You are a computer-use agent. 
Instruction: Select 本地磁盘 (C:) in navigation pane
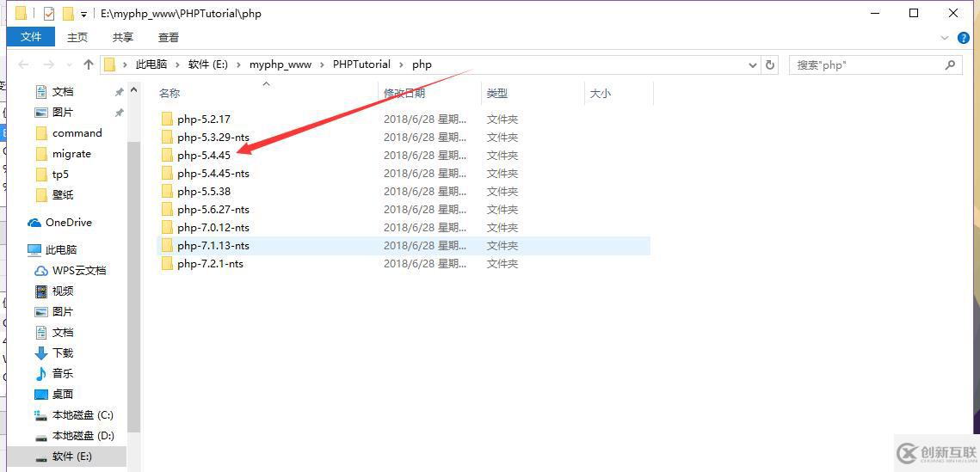83,415
